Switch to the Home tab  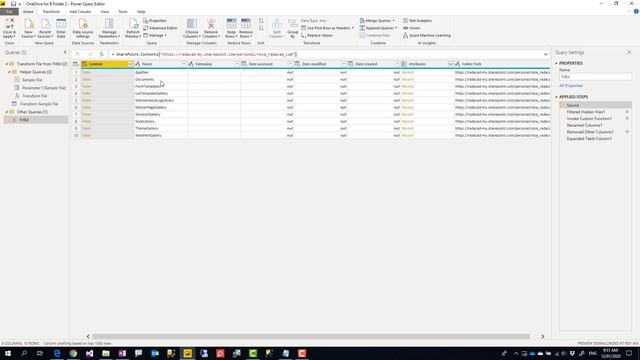28,12
